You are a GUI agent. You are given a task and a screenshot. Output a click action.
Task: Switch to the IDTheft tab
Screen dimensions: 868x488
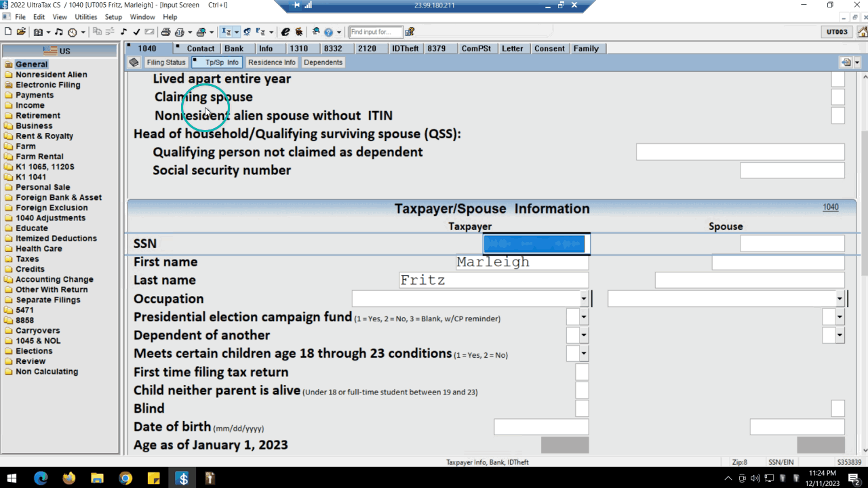[406, 48]
